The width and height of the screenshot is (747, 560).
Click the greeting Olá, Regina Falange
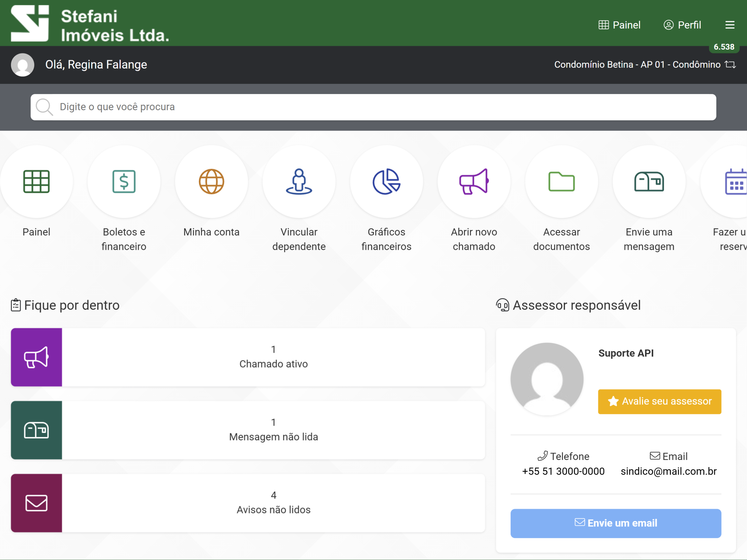pos(96,65)
